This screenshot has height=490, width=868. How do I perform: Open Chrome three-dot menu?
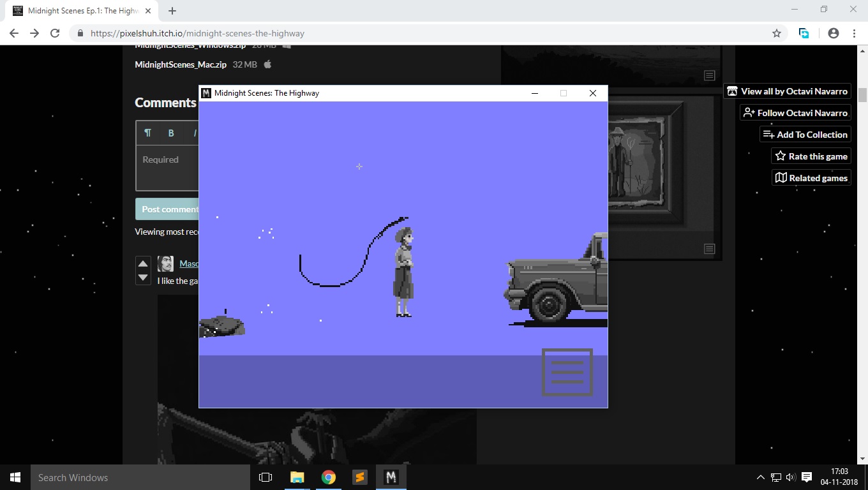854,33
